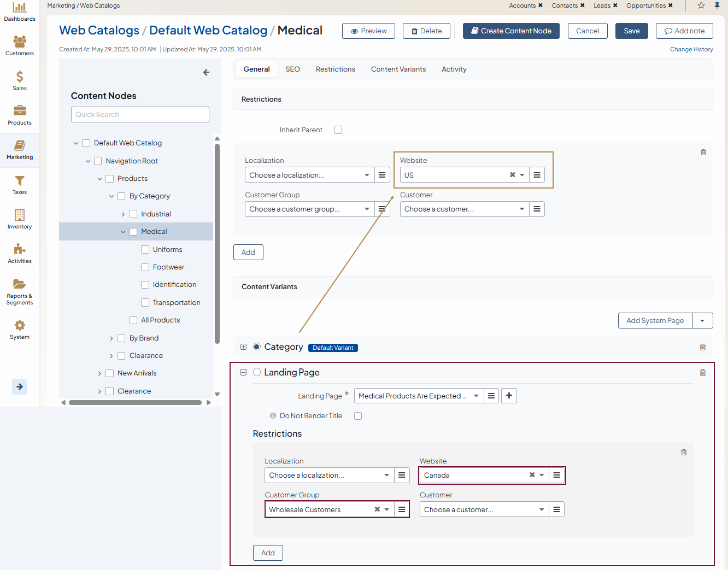Expand the By Brand tree node
Viewport: 728px width, 581px height.
[x=111, y=338]
